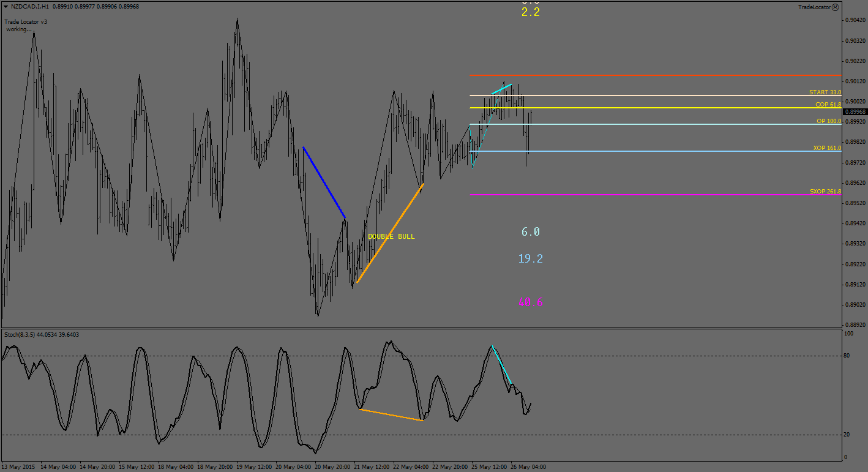This screenshot has width=868, height=472.
Task: Click the yellow 2.2 value text
Action: [x=530, y=12]
